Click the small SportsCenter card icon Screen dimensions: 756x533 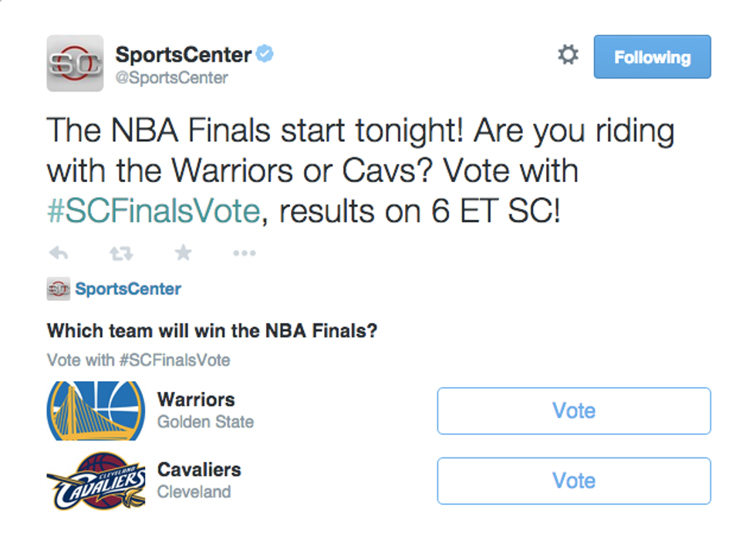[58, 289]
